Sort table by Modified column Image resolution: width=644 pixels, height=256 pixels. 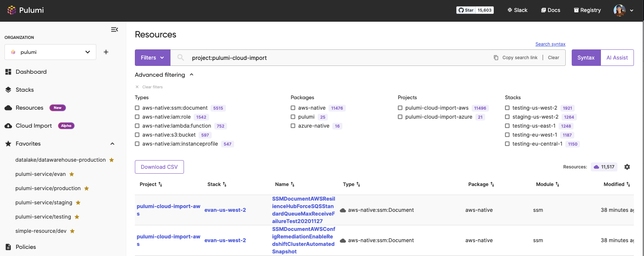click(x=617, y=184)
